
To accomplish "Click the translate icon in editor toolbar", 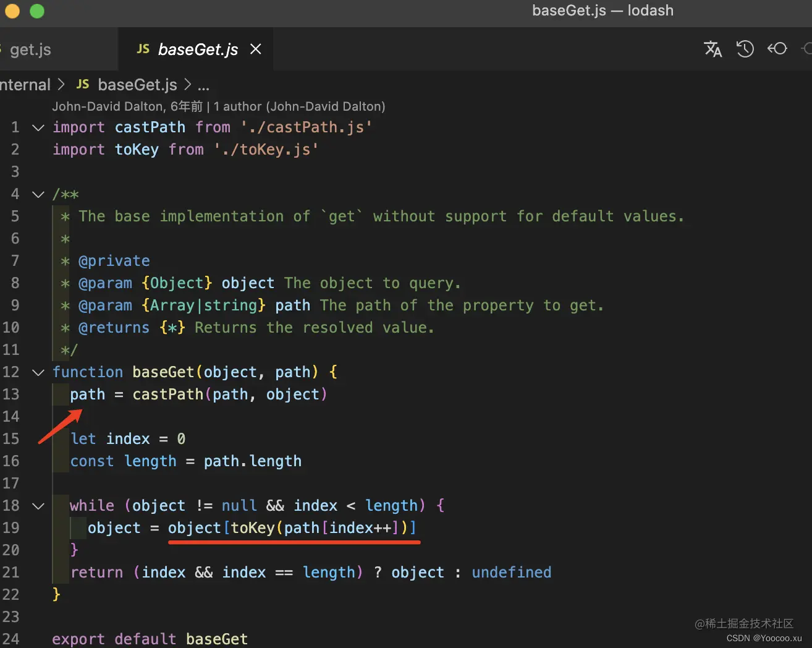I will [713, 49].
